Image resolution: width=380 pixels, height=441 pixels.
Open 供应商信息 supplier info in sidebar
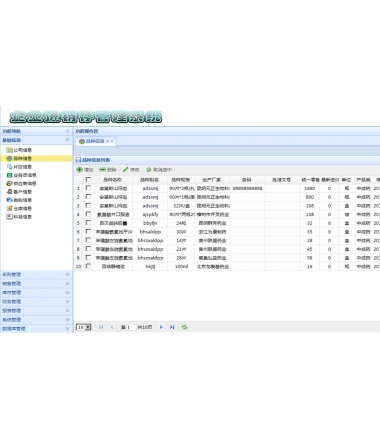(22, 183)
